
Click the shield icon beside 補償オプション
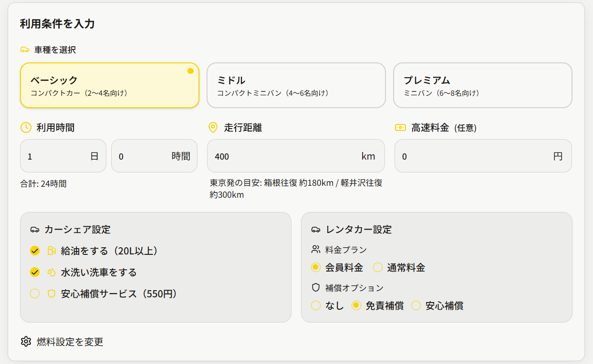(315, 288)
